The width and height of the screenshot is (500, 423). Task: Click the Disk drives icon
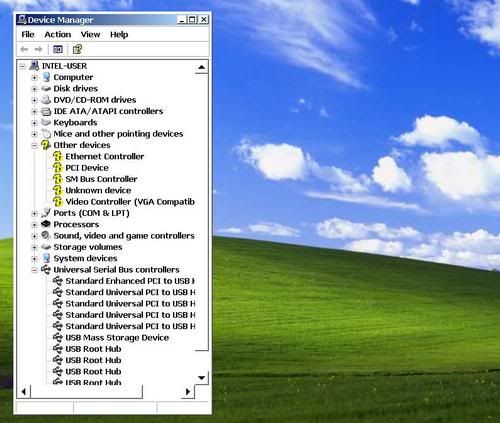(46, 89)
